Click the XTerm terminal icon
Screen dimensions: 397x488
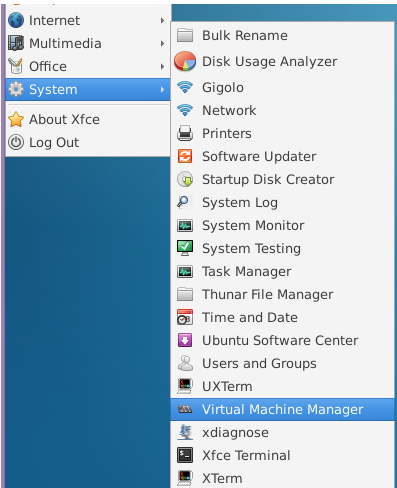coord(185,478)
